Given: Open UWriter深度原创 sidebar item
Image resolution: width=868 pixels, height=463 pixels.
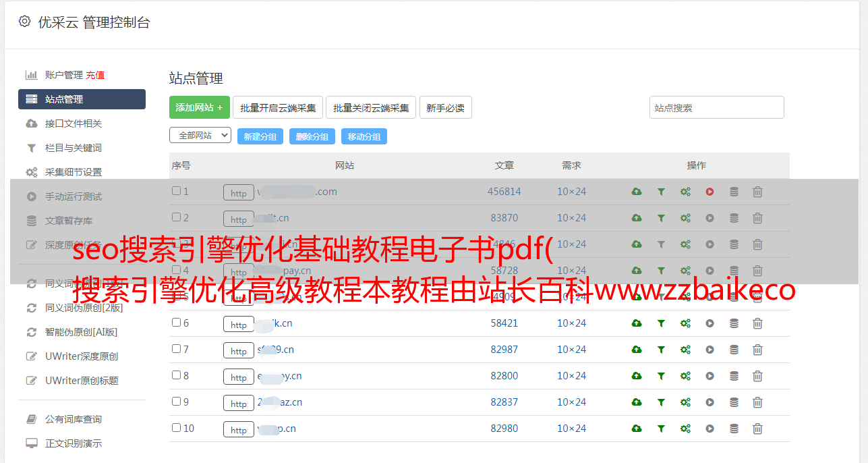Looking at the screenshot, I should [x=82, y=356].
